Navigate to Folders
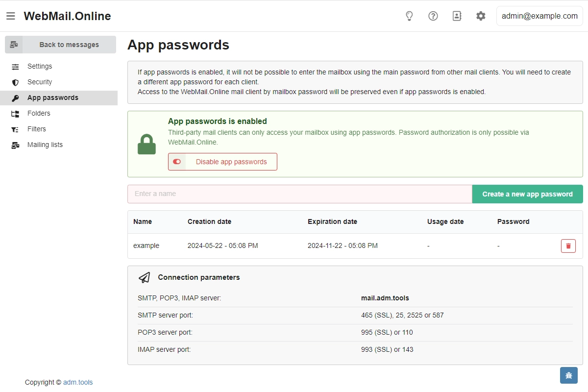 pyautogui.click(x=39, y=113)
